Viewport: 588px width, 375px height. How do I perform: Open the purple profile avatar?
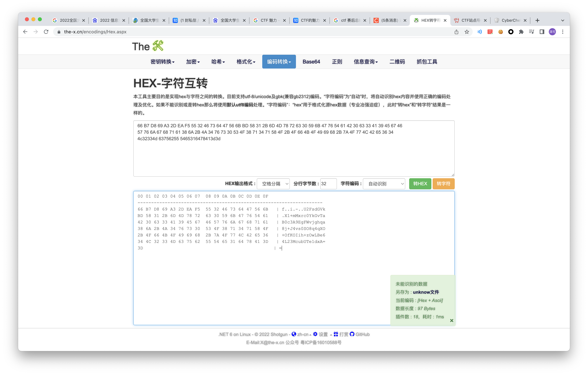[x=552, y=32]
